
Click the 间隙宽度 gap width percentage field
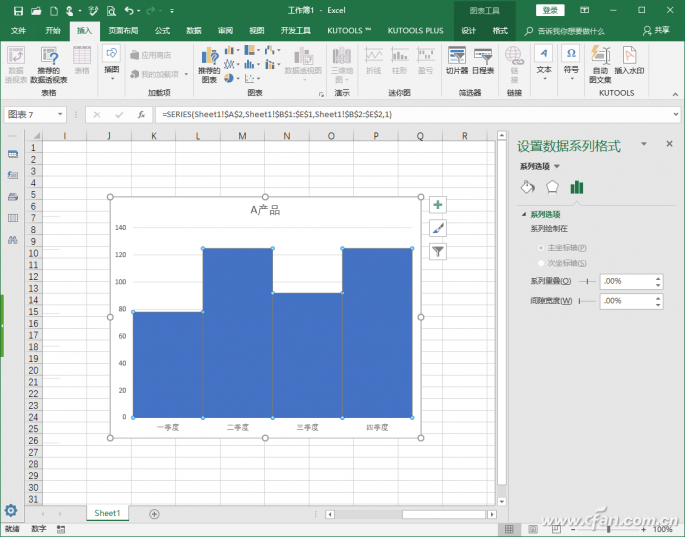pos(624,300)
